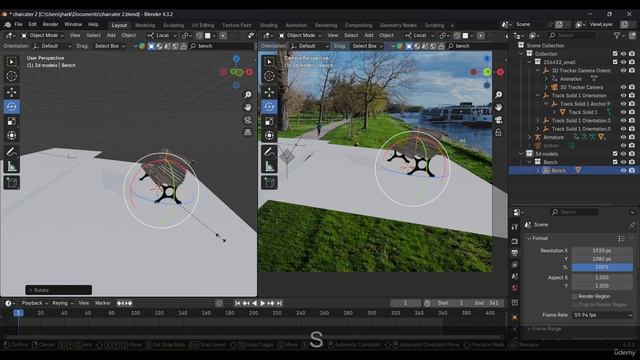Click Resolution X value field
This screenshot has width=640, height=360.
click(x=602, y=251)
